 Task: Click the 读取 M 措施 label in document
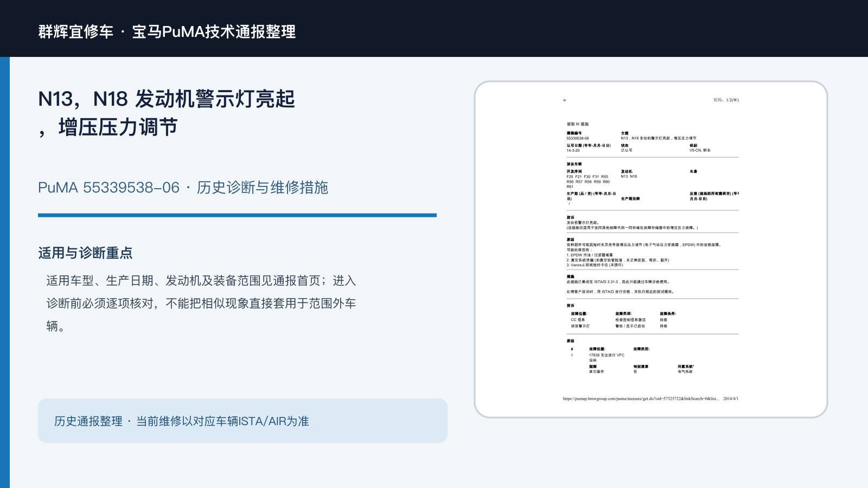pyautogui.click(x=578, y=124)
